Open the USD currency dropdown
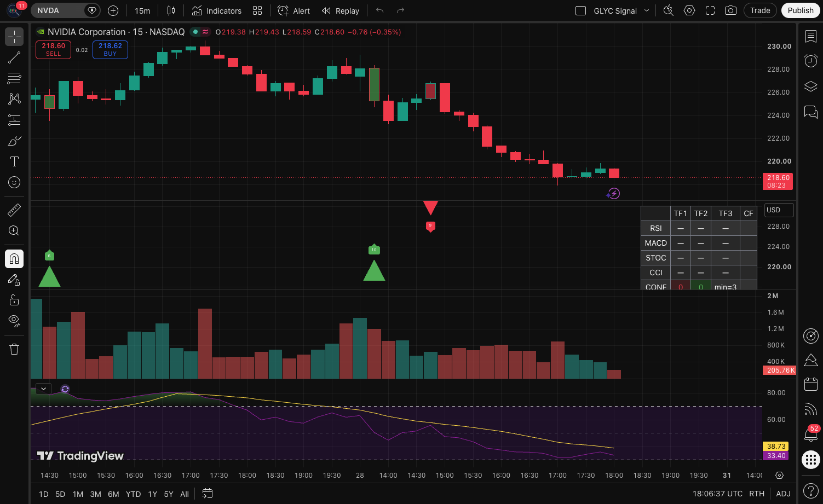 [779, 210]
